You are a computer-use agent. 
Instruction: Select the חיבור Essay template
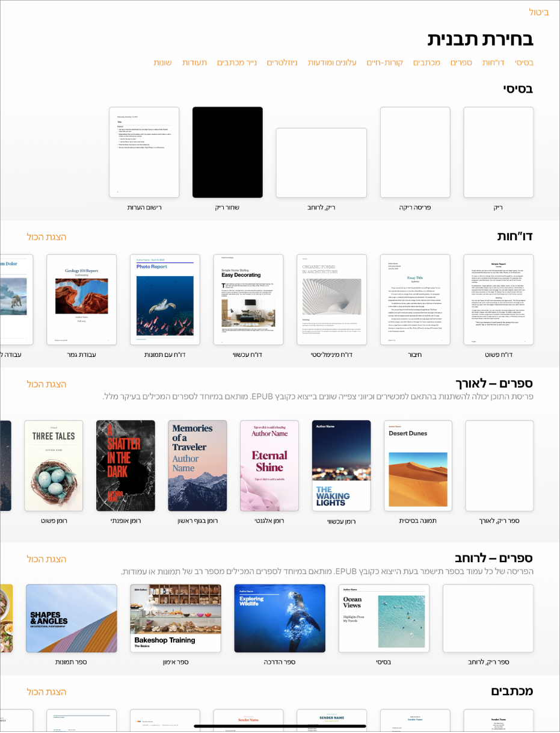pos(415,300)
